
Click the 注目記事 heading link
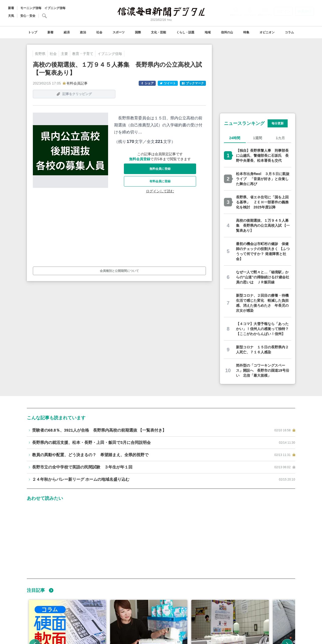click(x=36, y=590)
